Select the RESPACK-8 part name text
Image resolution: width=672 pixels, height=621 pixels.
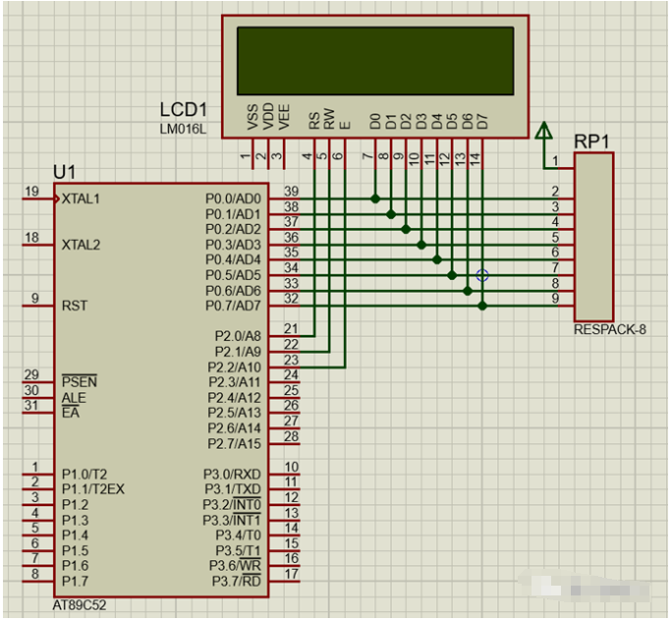(610, 329)
